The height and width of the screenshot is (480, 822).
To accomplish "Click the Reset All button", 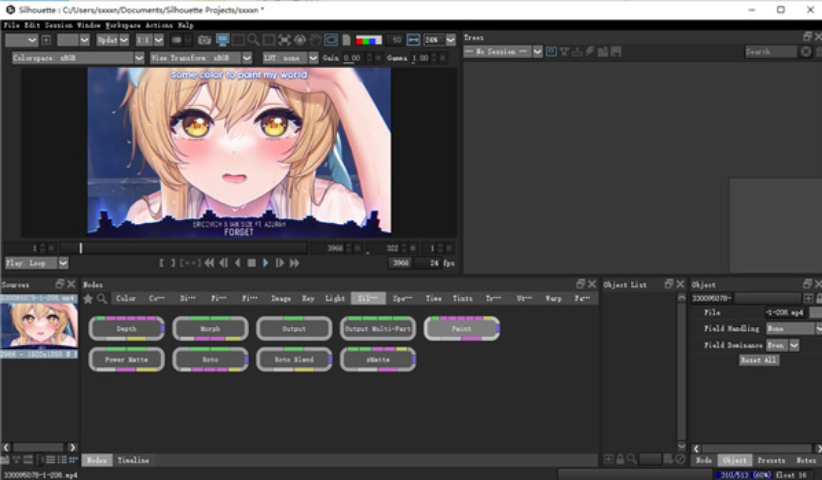I will coord(758,360).
